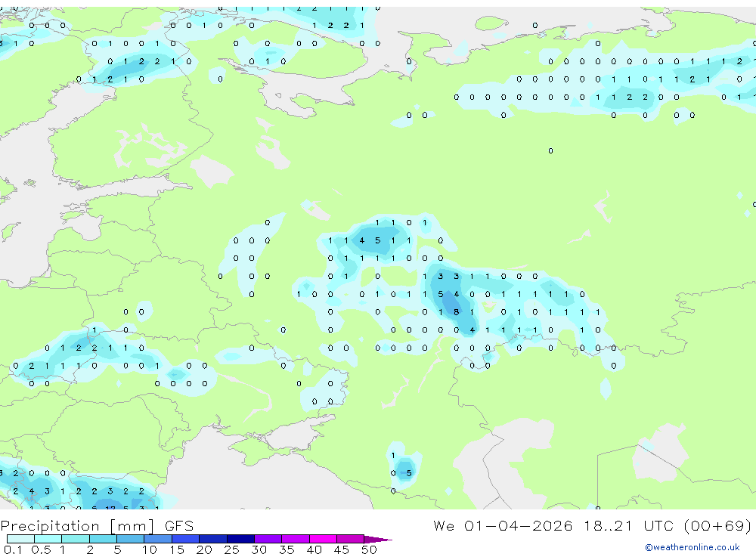Click the '35' legend scale label

(287, 549)
